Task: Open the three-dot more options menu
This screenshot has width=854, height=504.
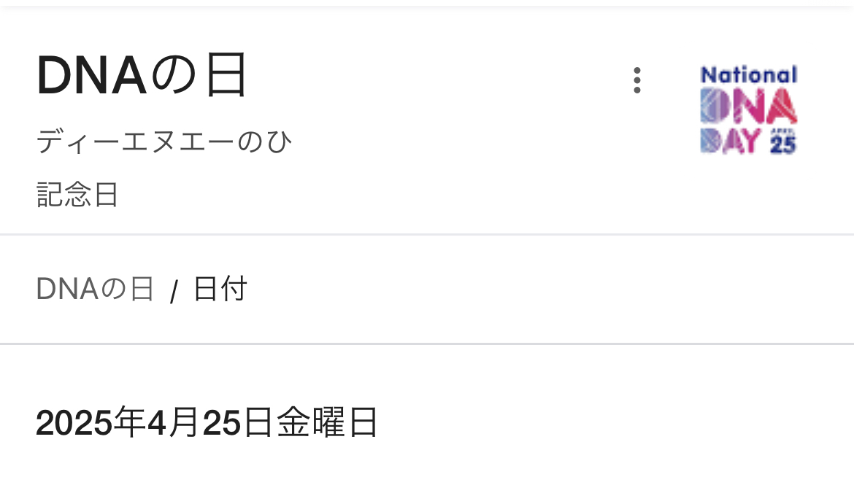Action: tap(636, 80)
